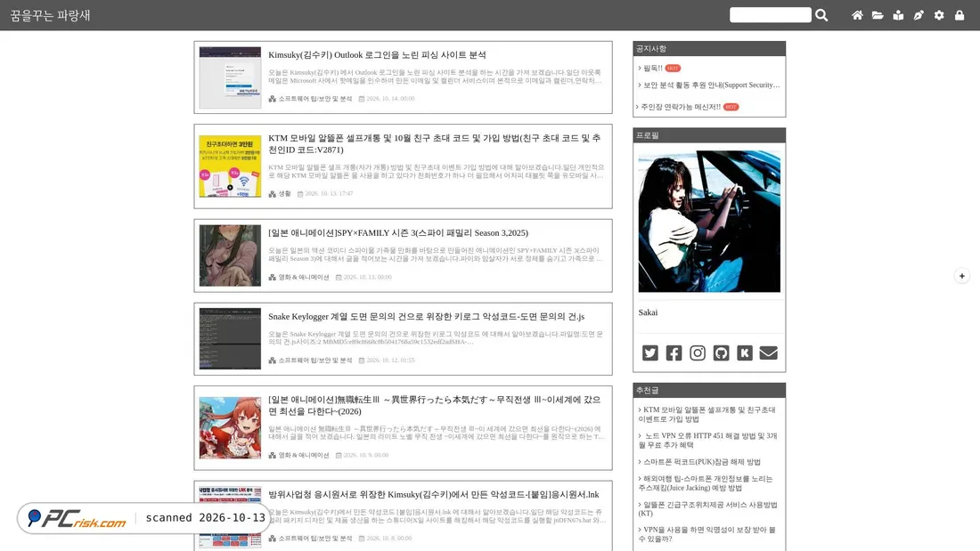This screenshot has width=980, height=551.
Task: Open 해외여행 팁 Juice Jacking recommended post
Action: point(706,483)
